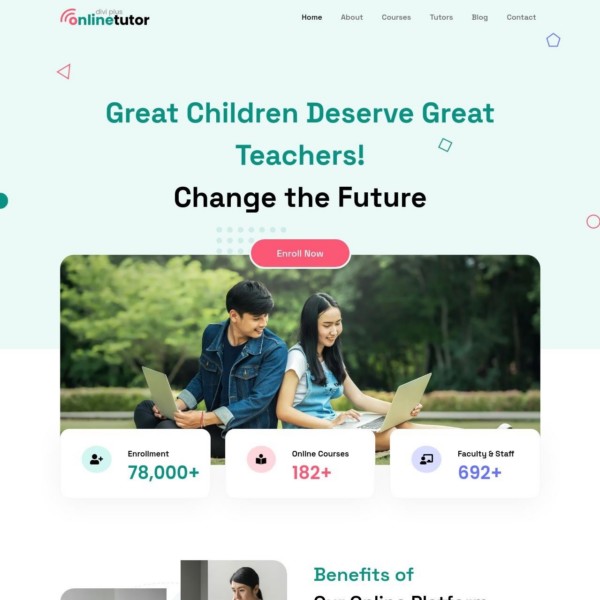600x600 pixels.
Task: Click the solid teal dot at left edge
Action: point(3,201)
